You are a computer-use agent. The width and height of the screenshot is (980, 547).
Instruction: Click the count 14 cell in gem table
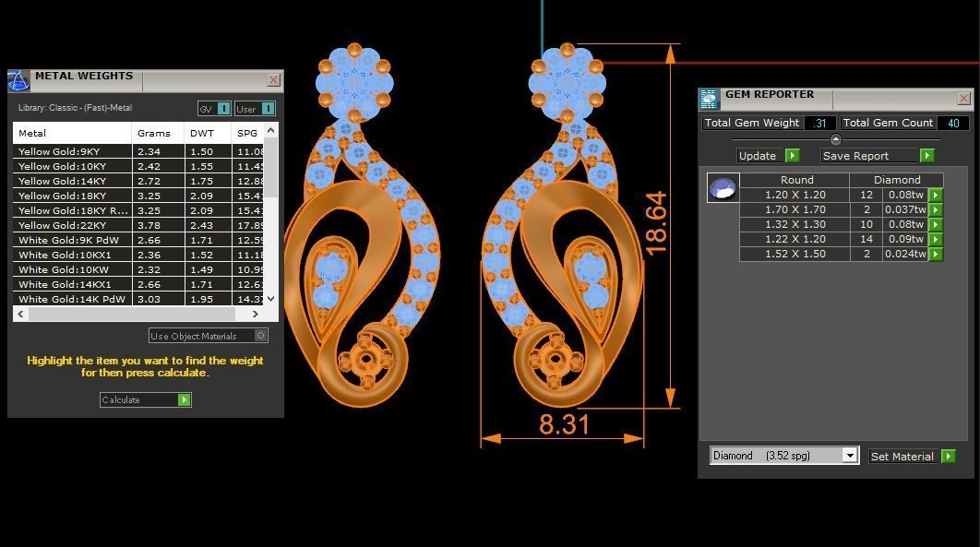coord(866,239)
